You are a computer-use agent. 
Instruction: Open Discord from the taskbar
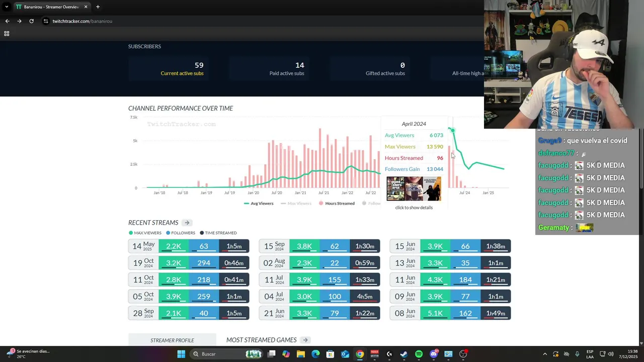coord(434,354)
